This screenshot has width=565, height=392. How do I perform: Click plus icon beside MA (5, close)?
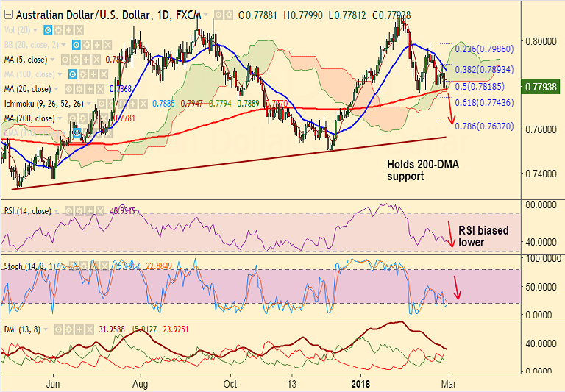[86, 60]
